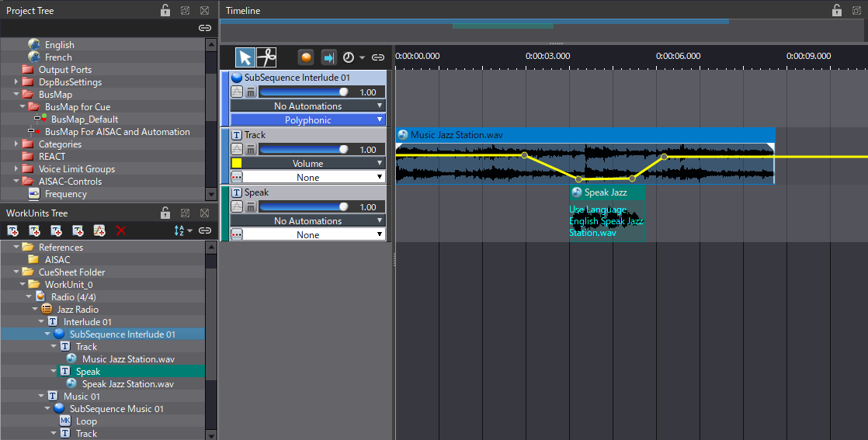868x440 pixels.
Task: Select SubSequence Music 01 in WorkUnits Tree
Action: point(116,408)
